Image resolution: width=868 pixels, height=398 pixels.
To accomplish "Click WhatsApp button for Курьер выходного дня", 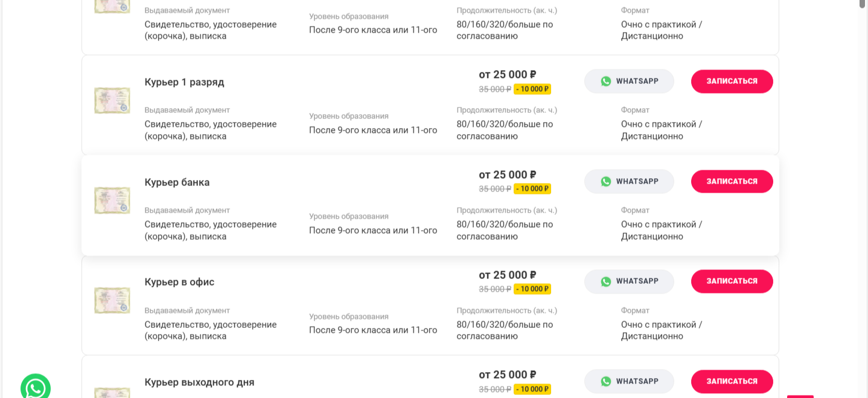I will 629,382.
